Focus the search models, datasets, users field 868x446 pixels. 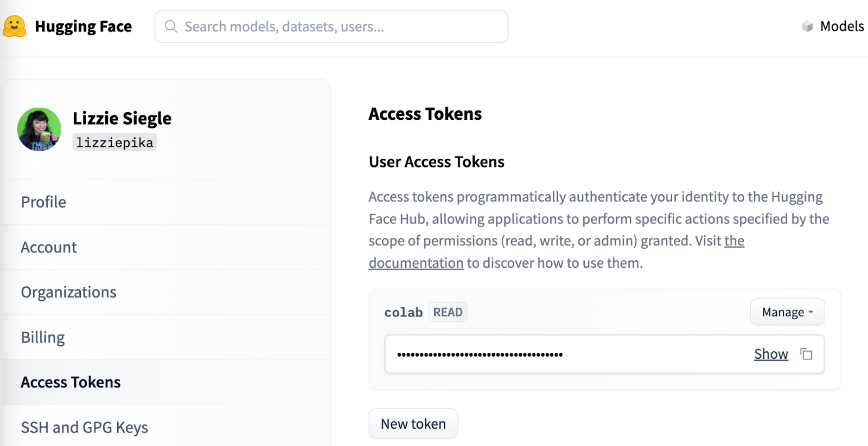pyautogui.click(x=331, y=26)
